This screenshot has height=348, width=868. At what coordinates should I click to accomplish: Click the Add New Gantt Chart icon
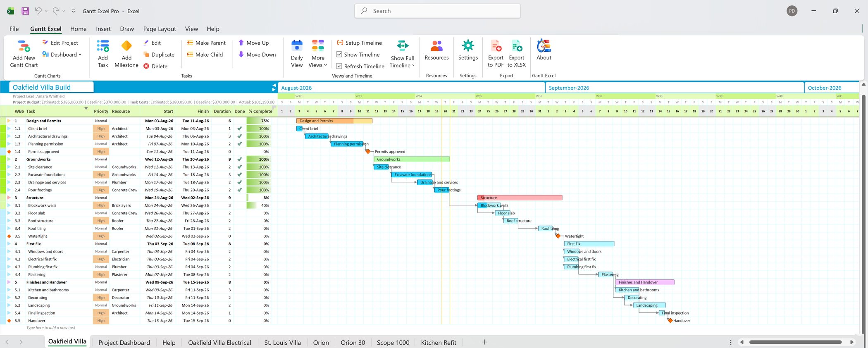pos(24,46)
